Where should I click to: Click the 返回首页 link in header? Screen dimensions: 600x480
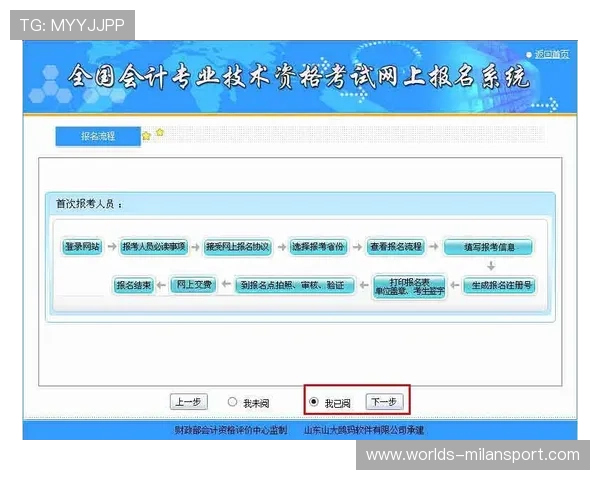click(551, 54)
